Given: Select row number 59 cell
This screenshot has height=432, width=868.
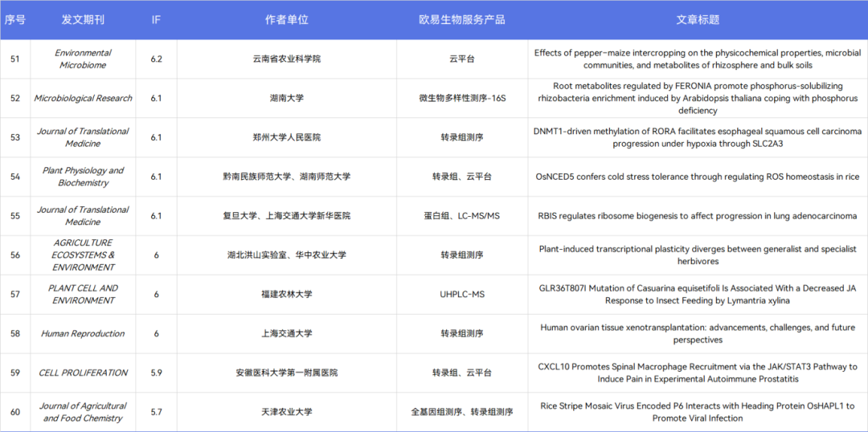Looking at the screenshot, I should click(15, 373).
